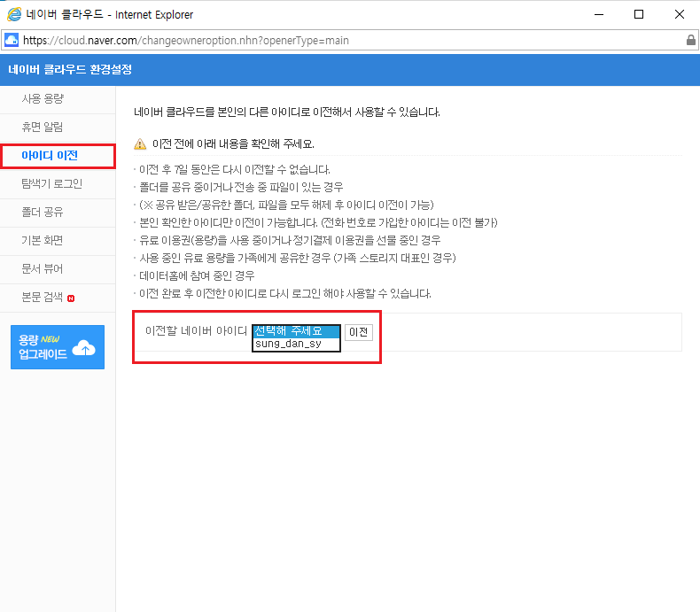Maximize the Internet Explorer window
Viewport: 700px width, 612px height.
639,14
